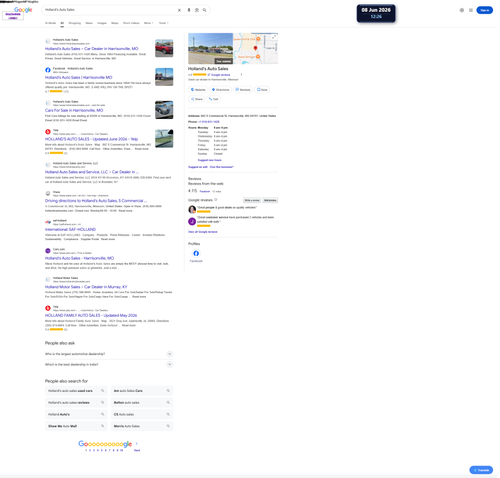
Task: Save the business with the Save button
Action: pos(262,90)
